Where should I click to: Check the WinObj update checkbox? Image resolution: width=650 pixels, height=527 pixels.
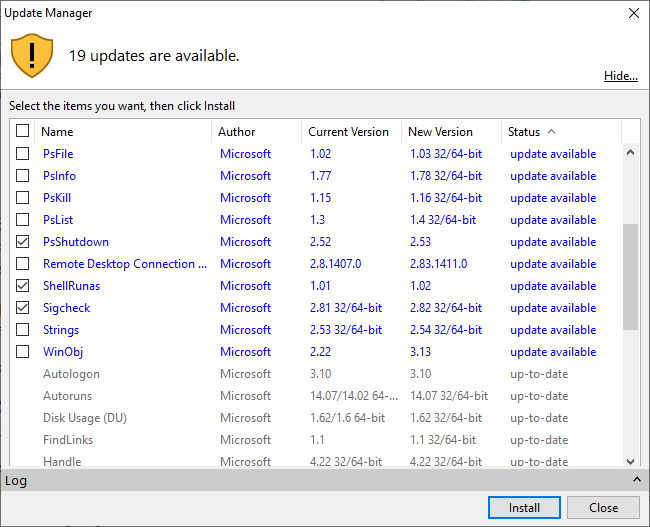click(x=22, y=351)
